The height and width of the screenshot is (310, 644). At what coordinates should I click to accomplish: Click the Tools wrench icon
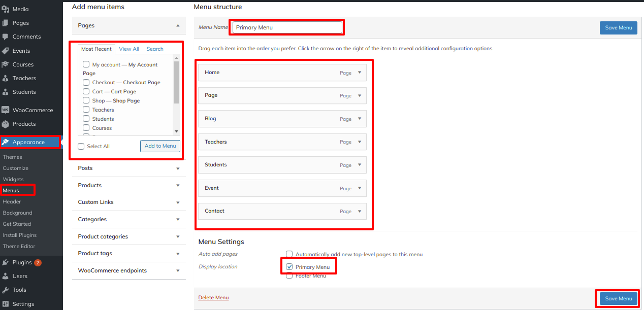[6, 290]
